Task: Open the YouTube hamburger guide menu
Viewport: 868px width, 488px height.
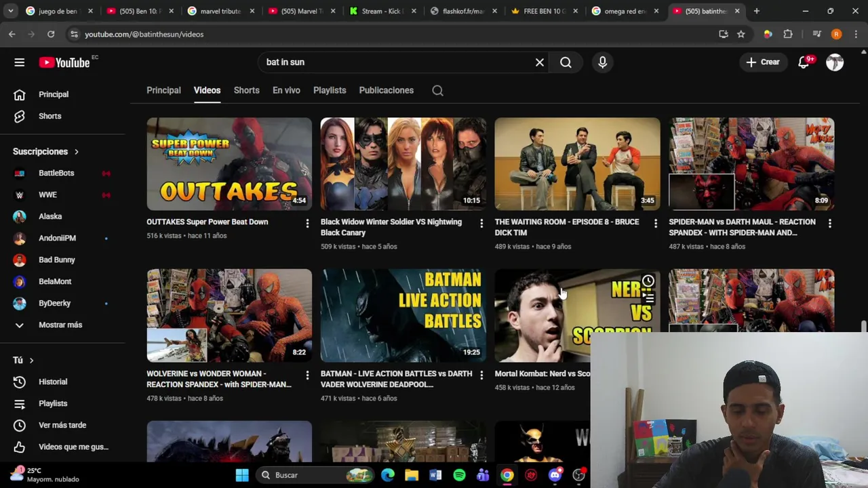Action: point(19,62)
